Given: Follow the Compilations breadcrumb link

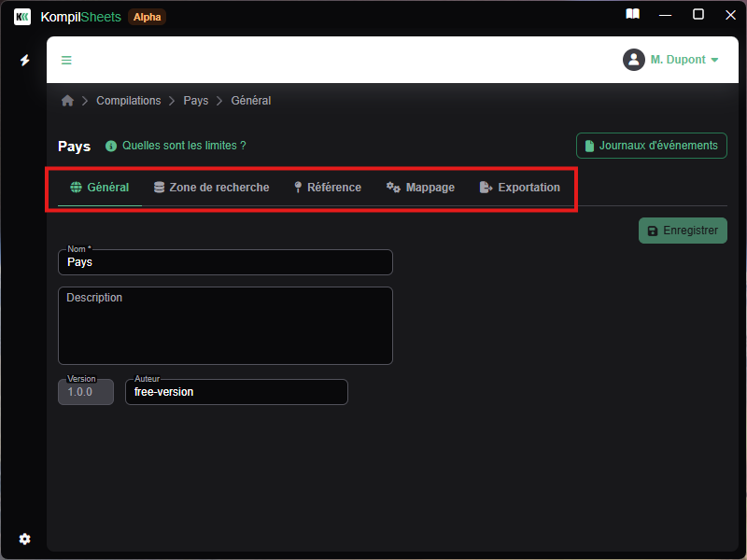Looking at the screenshot, I should (128, 101).
